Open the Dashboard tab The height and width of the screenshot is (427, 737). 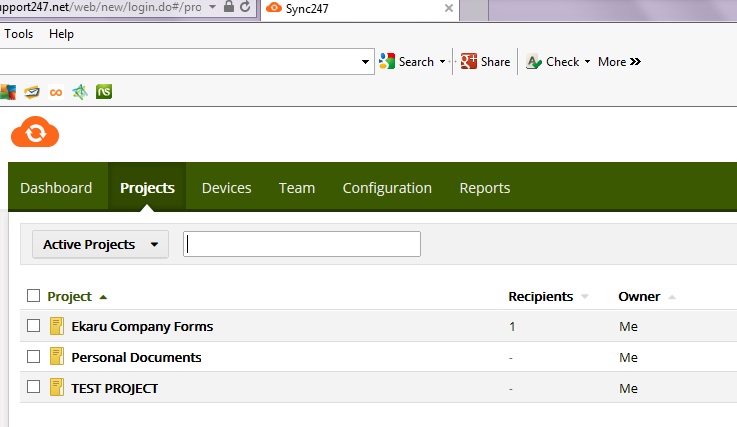pyautogui.click(x=56, y=188)
